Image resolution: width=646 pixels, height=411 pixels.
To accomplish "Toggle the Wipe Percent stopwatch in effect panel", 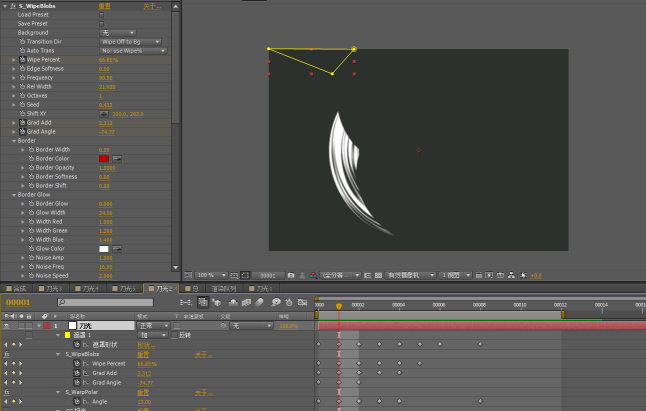I will coord(22,60).
